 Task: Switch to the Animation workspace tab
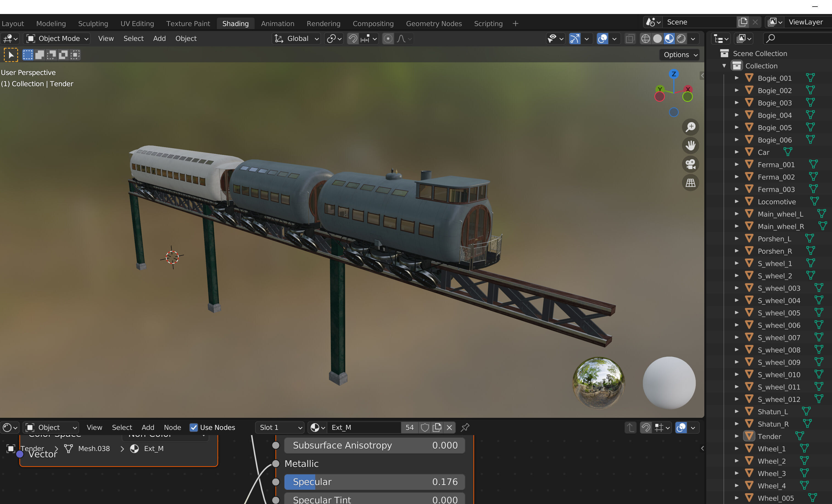click(x=277, y=24)
